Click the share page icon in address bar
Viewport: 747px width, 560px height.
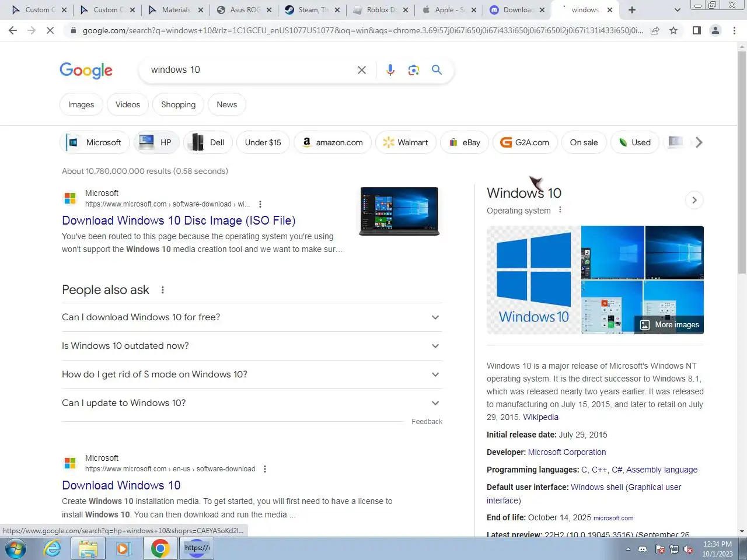click(655, 30)
